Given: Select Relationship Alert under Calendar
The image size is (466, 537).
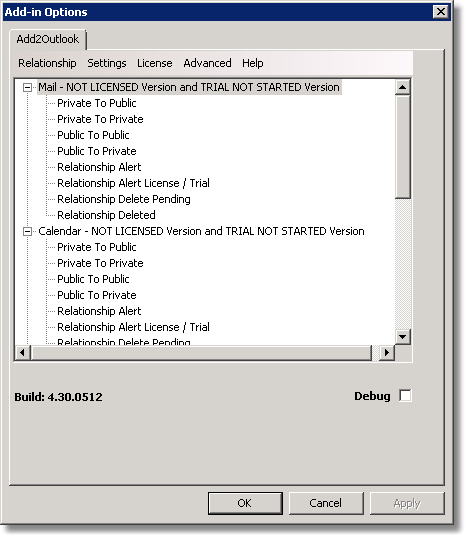Looking at the screenshot, I should point(99,311).
